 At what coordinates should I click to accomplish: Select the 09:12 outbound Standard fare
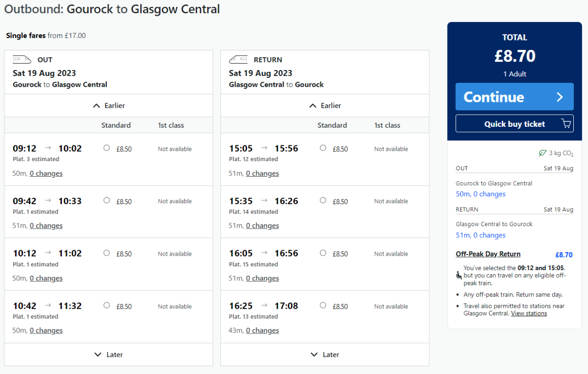(x=107, y=148)
